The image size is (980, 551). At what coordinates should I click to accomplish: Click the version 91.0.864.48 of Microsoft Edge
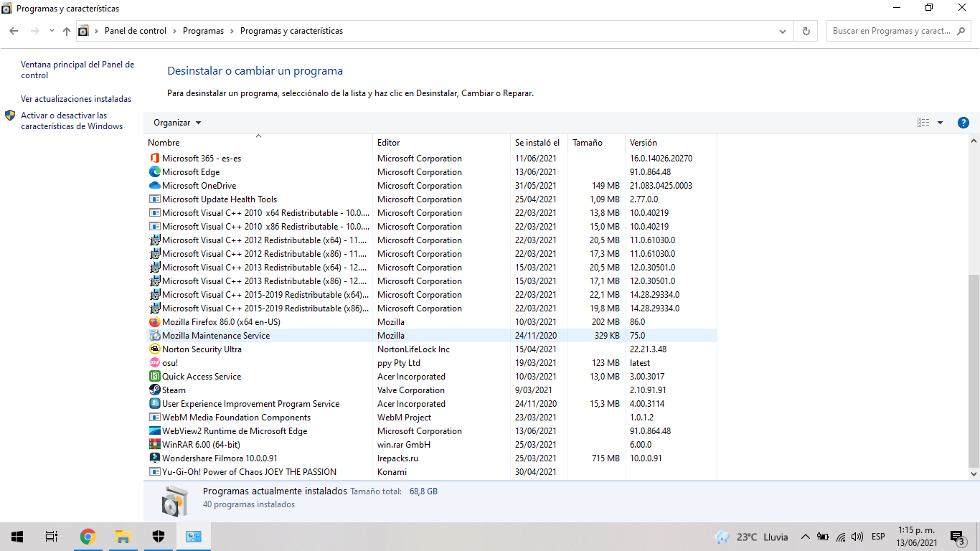click(x=650, y=172)
